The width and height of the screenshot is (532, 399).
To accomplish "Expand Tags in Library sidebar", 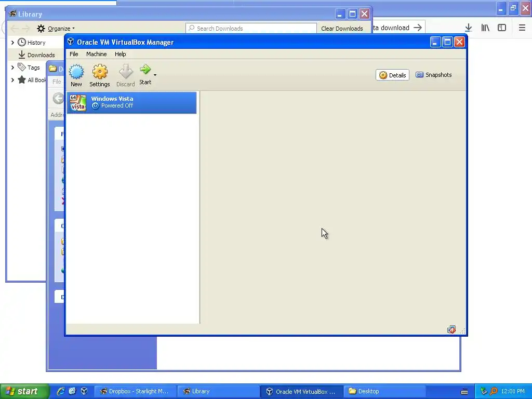I will [12, 68].
